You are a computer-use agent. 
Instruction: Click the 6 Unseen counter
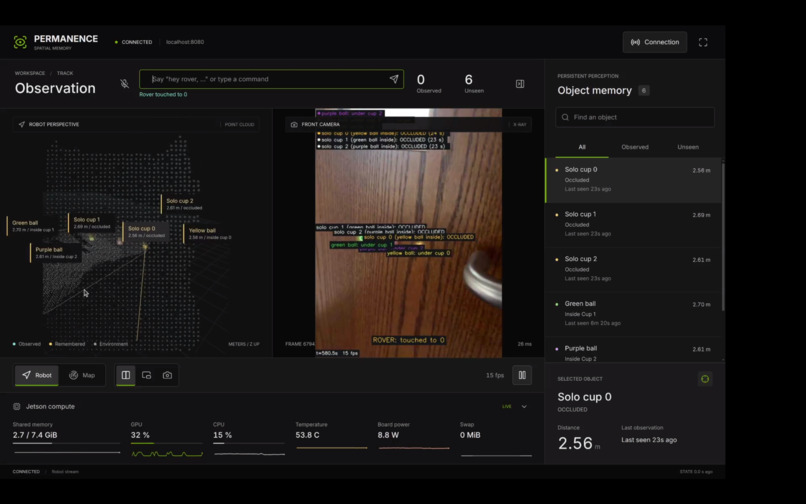click(473, 83)
